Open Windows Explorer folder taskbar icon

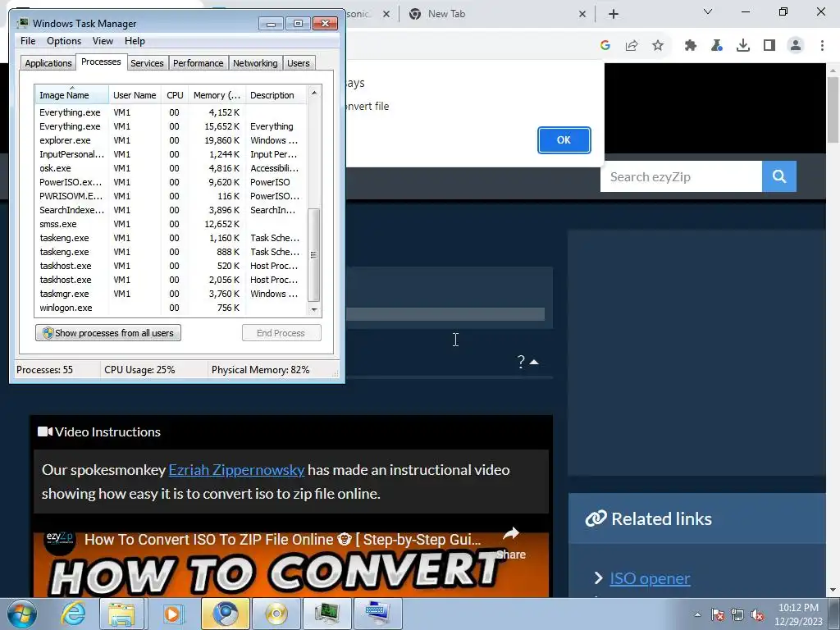pyautogui.click(x=121, y=614)
